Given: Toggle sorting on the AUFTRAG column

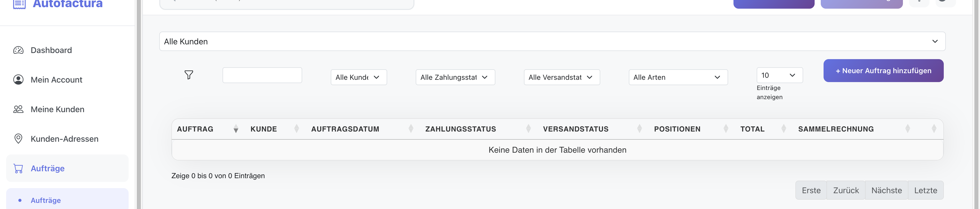Looking at the screenshot, I should tap(236, 129).
